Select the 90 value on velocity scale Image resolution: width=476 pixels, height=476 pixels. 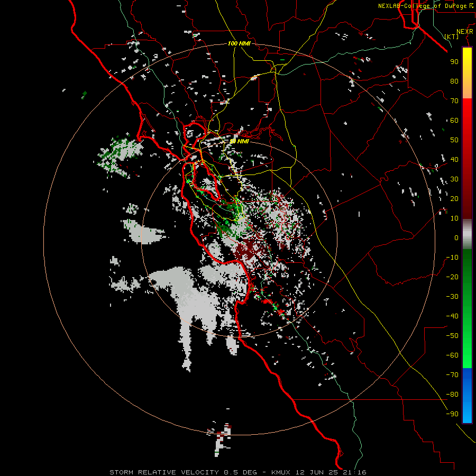(x=454, y=62)
